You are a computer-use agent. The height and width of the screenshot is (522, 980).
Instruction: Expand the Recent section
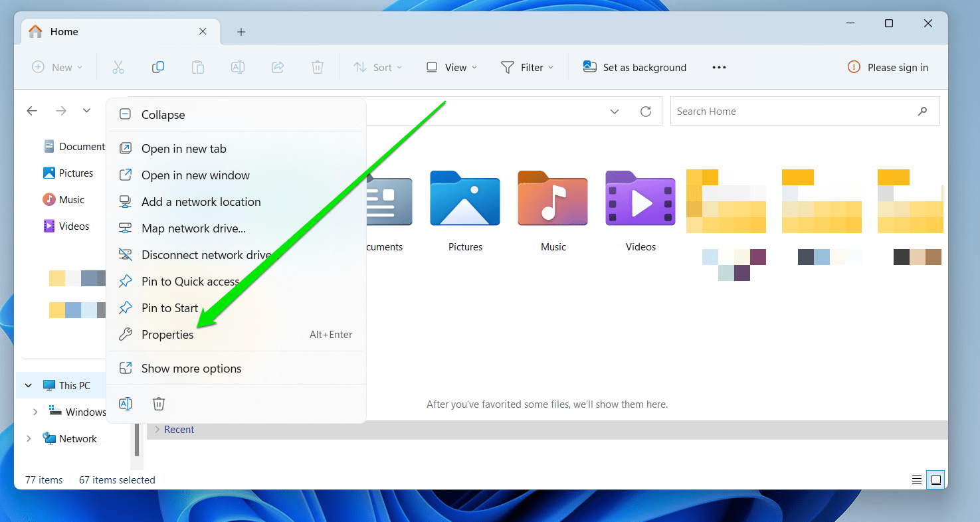157,430
